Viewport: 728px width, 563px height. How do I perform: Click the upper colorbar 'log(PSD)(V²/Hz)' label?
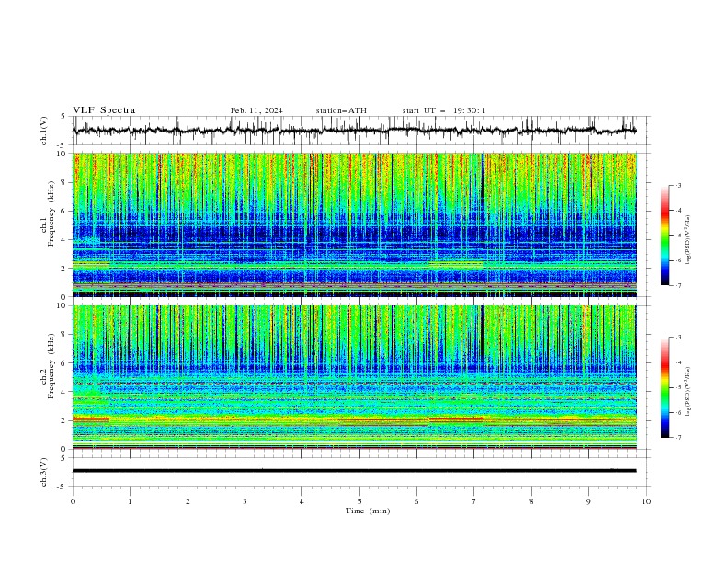point(688,240)
